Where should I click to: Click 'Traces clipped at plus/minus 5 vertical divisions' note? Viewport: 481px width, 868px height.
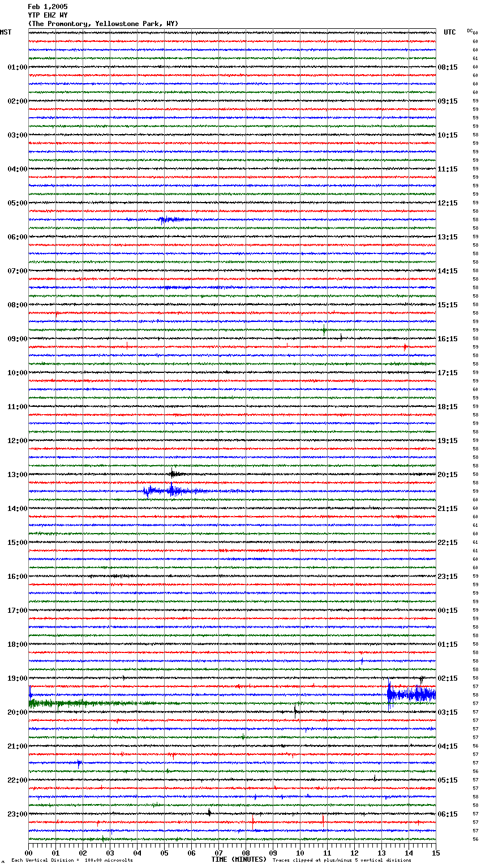tap(342, 860)
